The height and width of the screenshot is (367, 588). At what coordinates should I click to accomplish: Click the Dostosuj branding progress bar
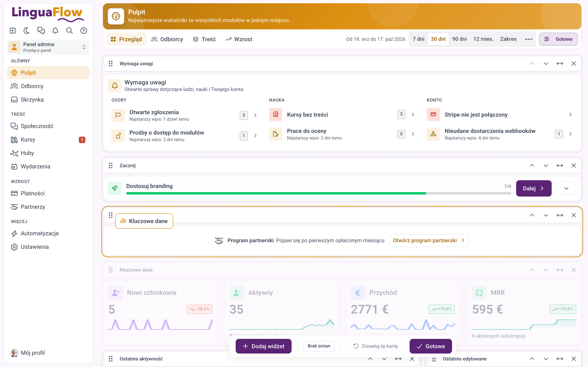click(x=318, y=193)
